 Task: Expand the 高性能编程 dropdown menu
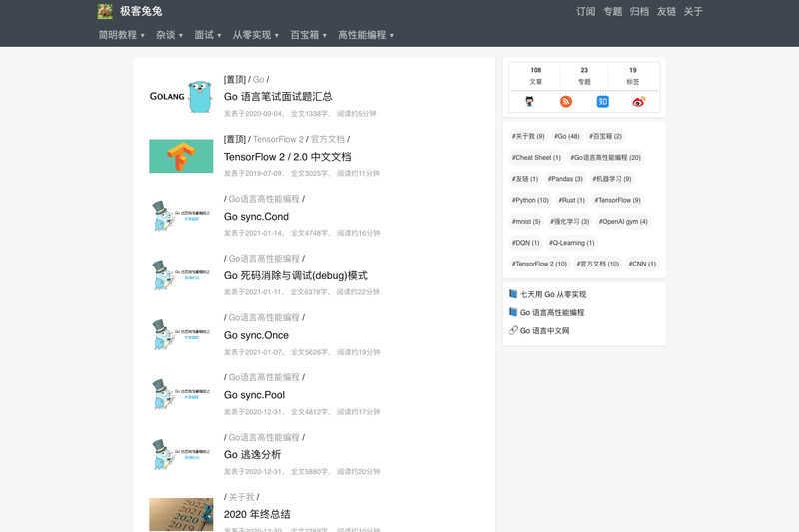(x=366, y=35)
